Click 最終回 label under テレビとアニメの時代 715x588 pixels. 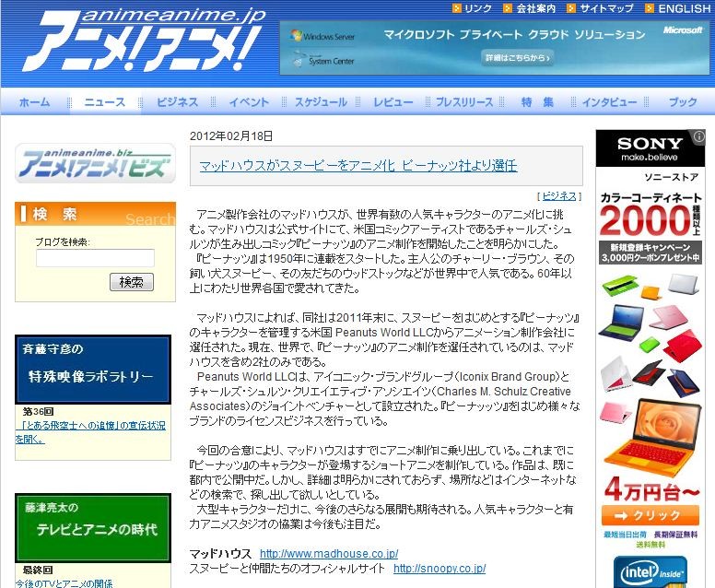(39, 570)
